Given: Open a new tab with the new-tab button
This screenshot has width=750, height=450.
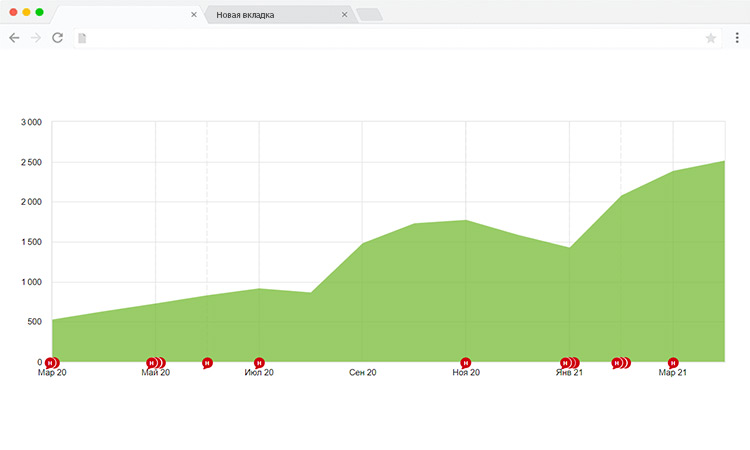Looking at the screenshot, I should [x=369, y=15].
